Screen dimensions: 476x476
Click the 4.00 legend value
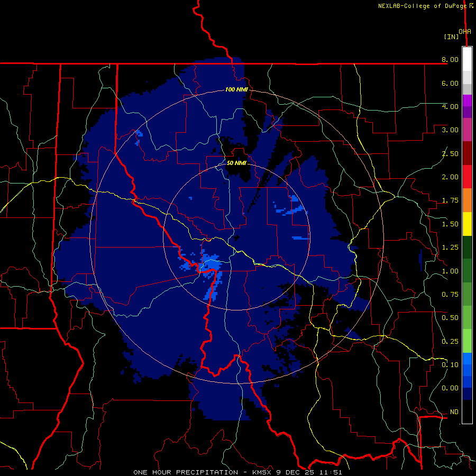(450, 106)
